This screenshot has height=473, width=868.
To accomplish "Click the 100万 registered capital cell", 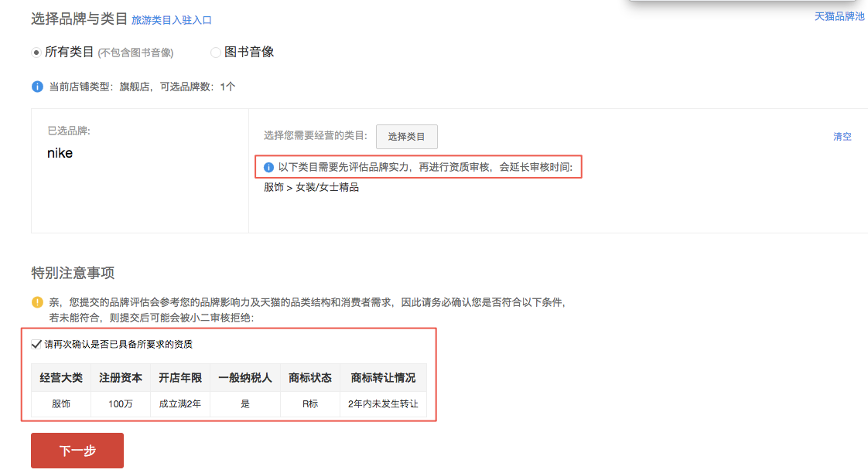I will pos(121,403).
